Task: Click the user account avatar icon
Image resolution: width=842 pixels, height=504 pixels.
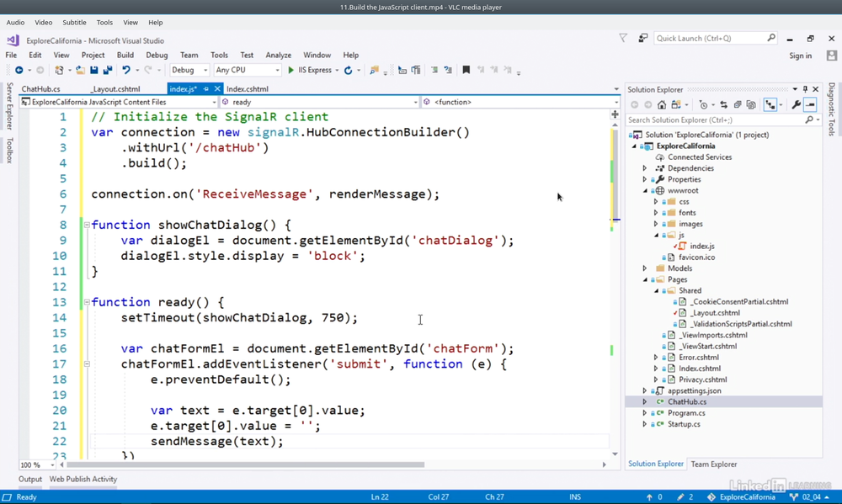Action: (x=832, y=56)
